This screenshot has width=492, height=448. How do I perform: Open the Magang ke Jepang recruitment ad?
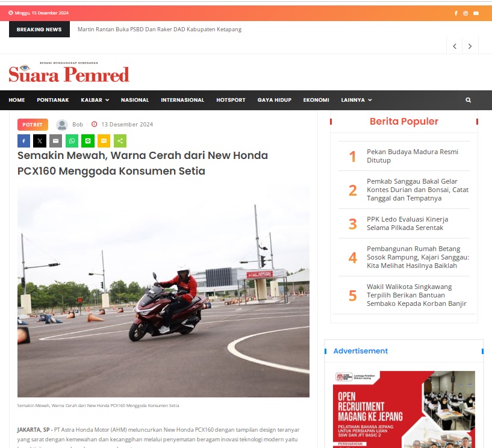(404, 409)
